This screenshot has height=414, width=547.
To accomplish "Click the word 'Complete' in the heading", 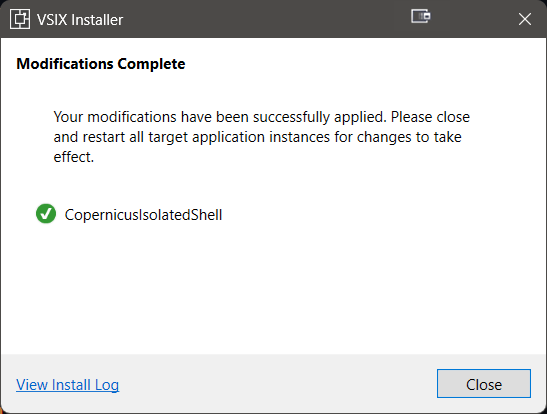I will [151, 64].
